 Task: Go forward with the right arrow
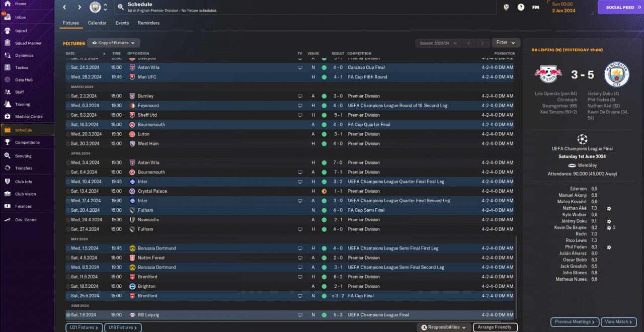(x=79, y=7)
